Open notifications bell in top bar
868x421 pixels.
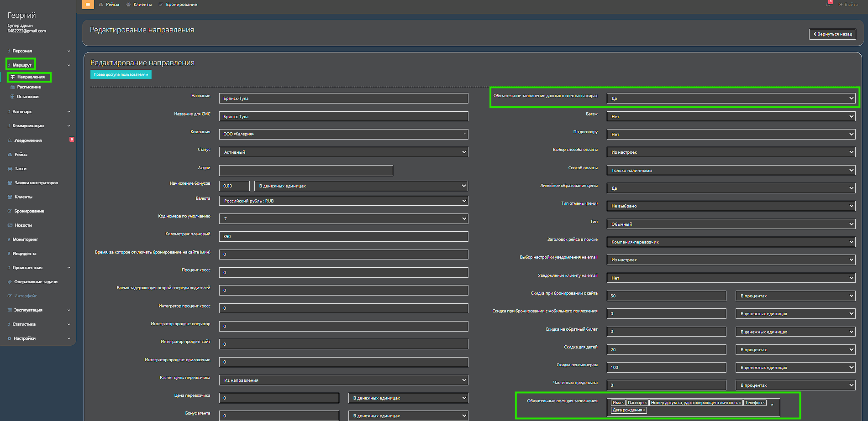coord(828,4)
